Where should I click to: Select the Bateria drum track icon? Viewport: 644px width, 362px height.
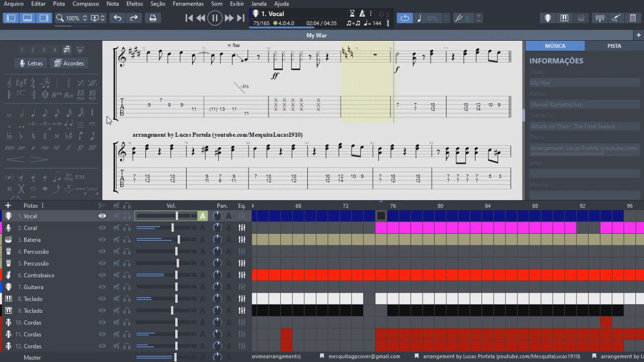coord(9,240)
